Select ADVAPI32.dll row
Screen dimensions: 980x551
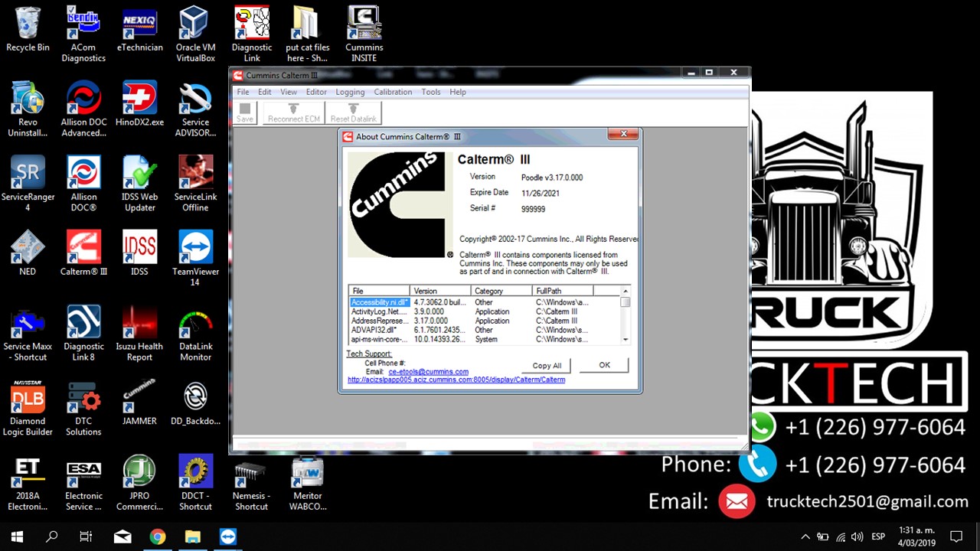(484, 330)
